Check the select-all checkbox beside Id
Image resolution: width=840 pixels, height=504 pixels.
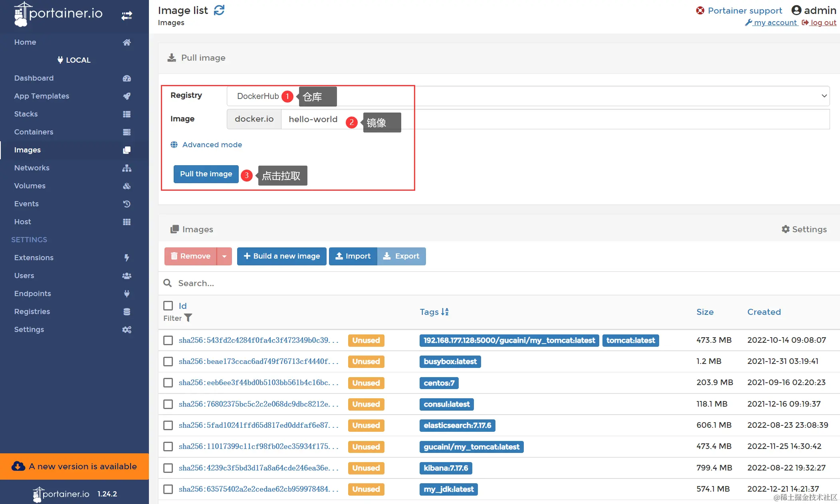click(x=168, y=306)
